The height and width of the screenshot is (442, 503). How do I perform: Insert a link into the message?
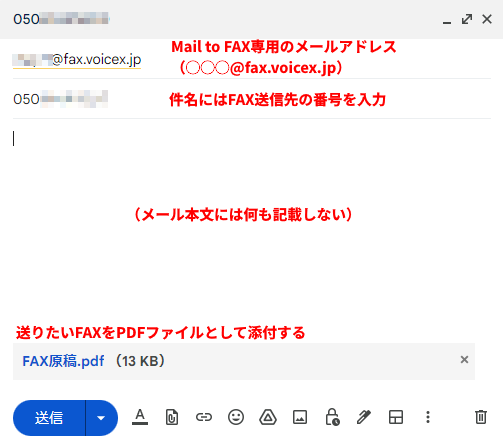pyautogui.click(x=204, y=417)
